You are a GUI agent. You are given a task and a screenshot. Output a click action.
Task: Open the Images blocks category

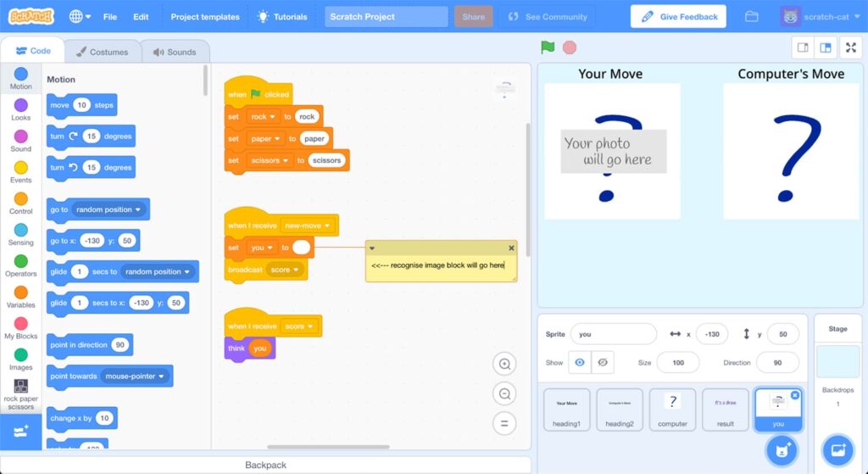tap(20, 359)
